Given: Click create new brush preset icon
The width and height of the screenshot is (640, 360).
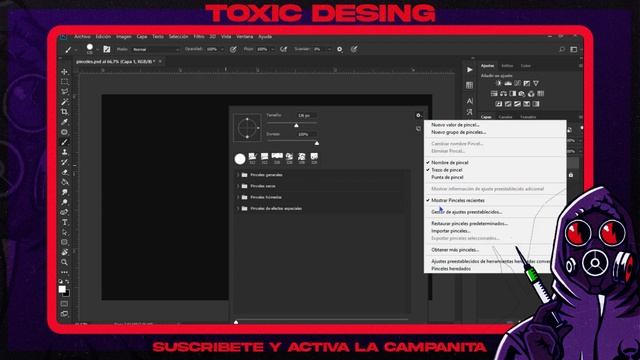Looking at the screenshot, I should [418, 129].
